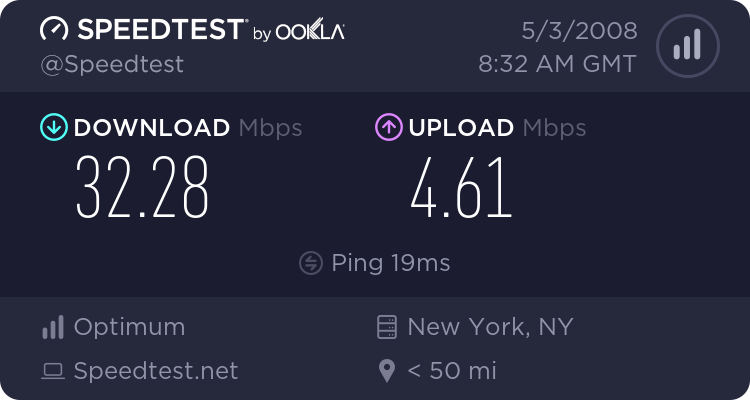Image resolution: width=750 pixels, height=400 pixels.
Task: Click the signal bars circle icon
Action: [688, 46]
